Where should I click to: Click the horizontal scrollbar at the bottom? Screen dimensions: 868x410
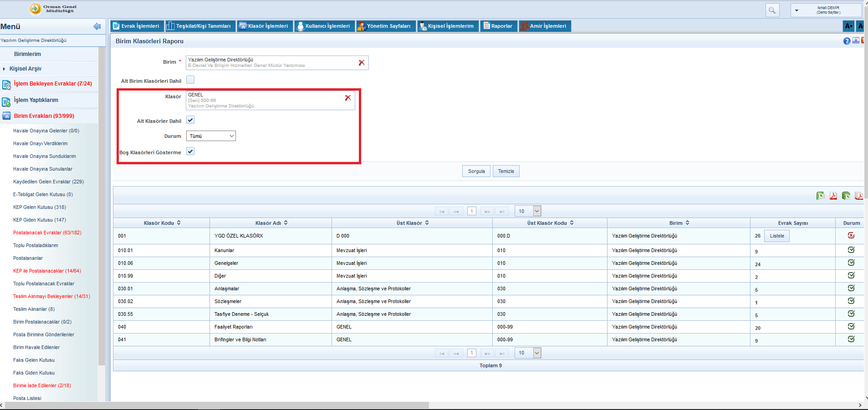(217, 405)
